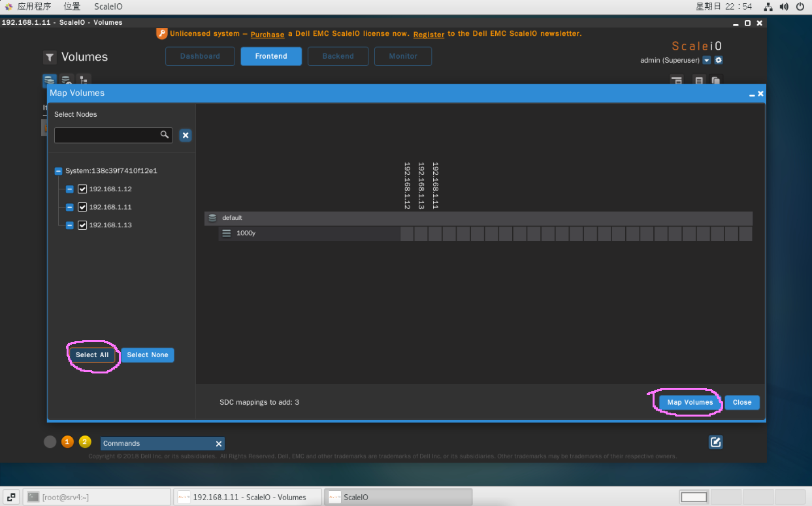Click the activities icon in top bar
812x506 pixels.
click(x=8, y=7)
